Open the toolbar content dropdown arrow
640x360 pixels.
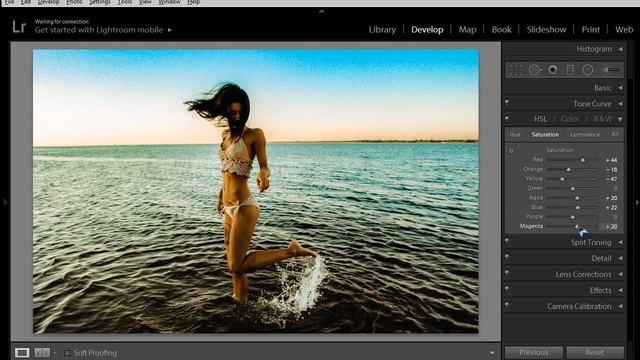click(x=492, y=353)
